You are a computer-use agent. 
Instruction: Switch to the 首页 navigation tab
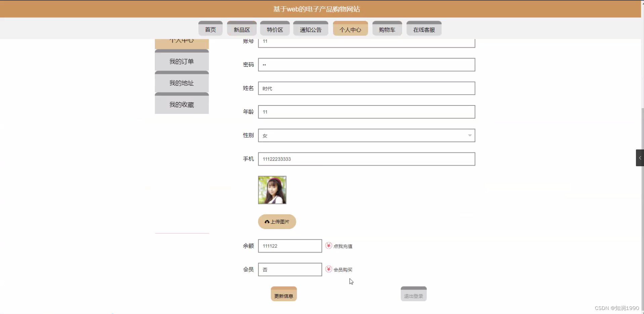(210, 29)
